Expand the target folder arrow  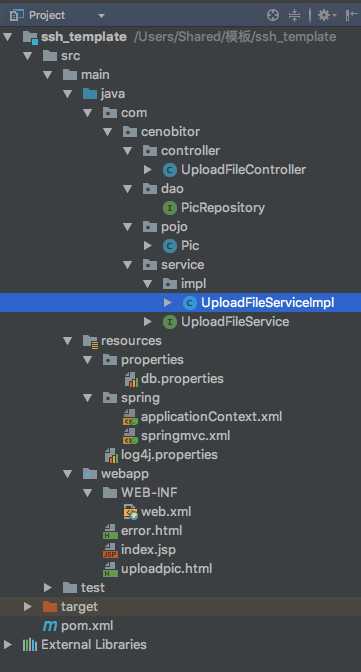point(28,606)
